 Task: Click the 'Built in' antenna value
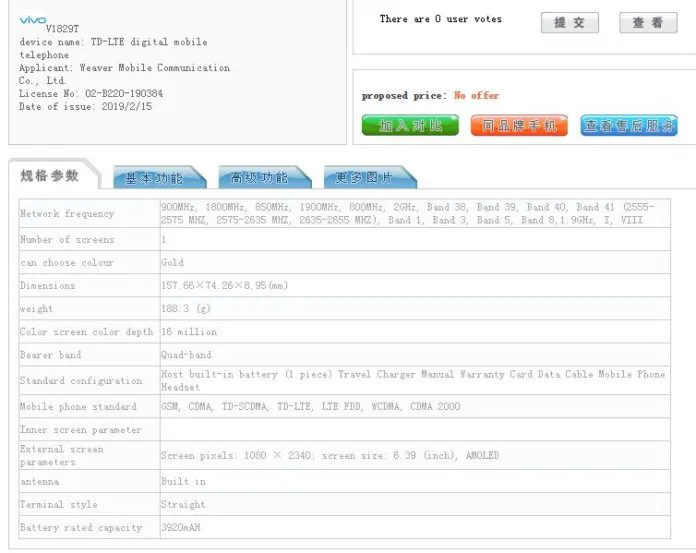point(183,481)
